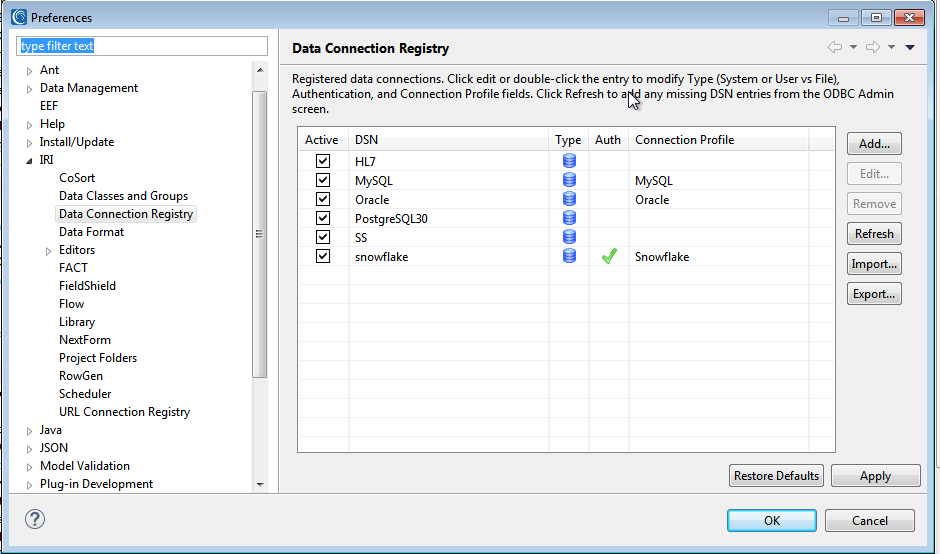
Task: Click the green Auth checkmark for snowflake
Action: coord(609,257)
